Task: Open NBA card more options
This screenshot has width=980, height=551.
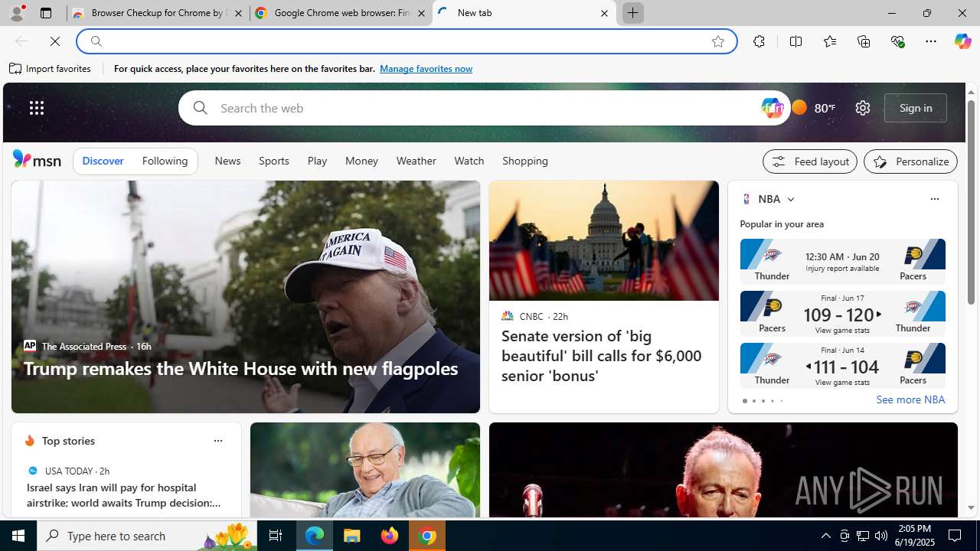Action: (934, 199)
